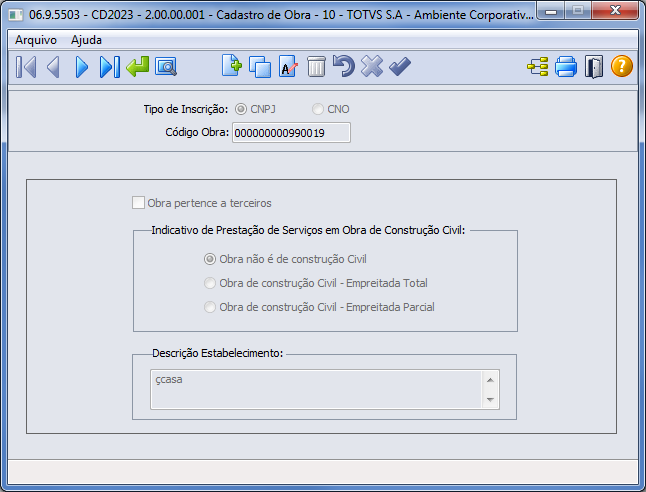Click the Descrição Estabelecimento text area
The width and height of the screenshot is (646, 492).
[316, 389]
